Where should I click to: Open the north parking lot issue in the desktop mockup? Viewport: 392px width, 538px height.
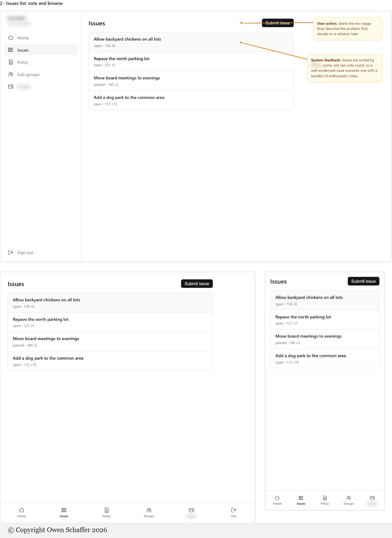pyautogui.click(x=191, y=62)
